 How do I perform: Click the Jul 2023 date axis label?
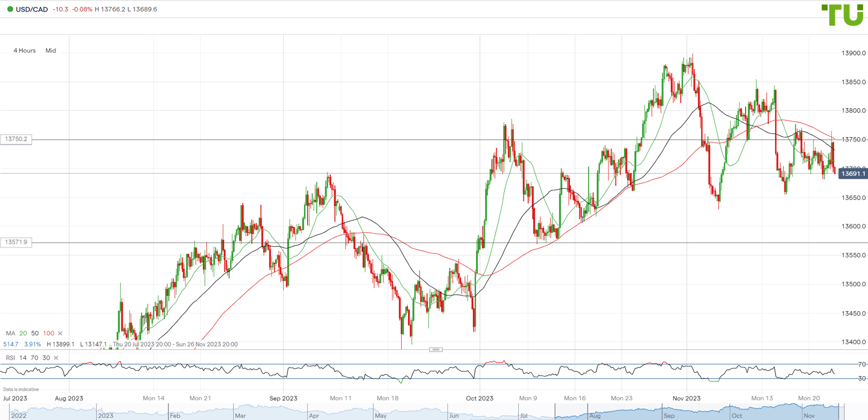pos(15,398)
